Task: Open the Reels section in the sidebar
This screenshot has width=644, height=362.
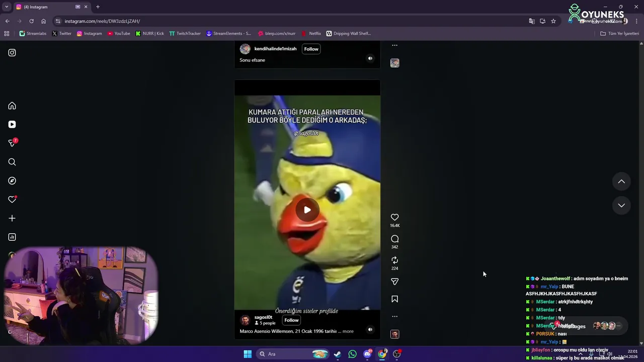Action: 12,125
